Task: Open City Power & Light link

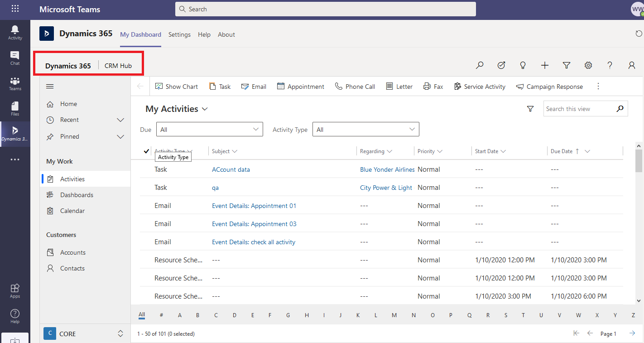Action: (386, 188)
